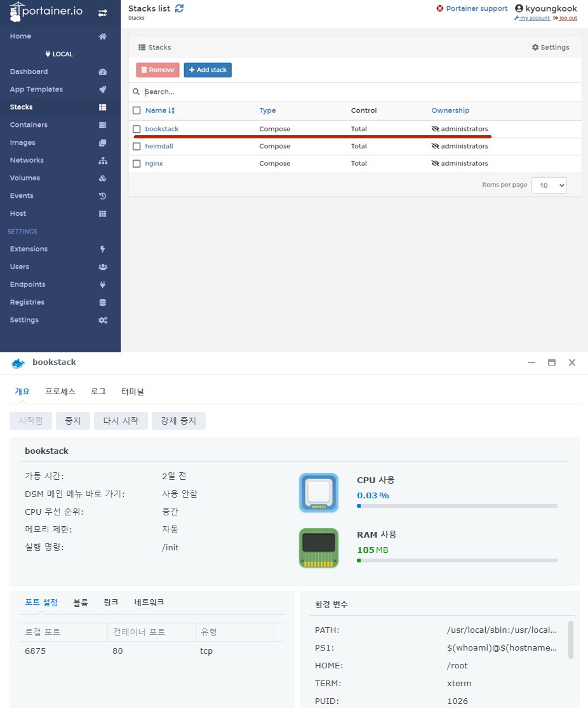This screenshot has width=588, height=716.
Task: Click the Dashboard gauge icon
Action: tap(103, 72)
